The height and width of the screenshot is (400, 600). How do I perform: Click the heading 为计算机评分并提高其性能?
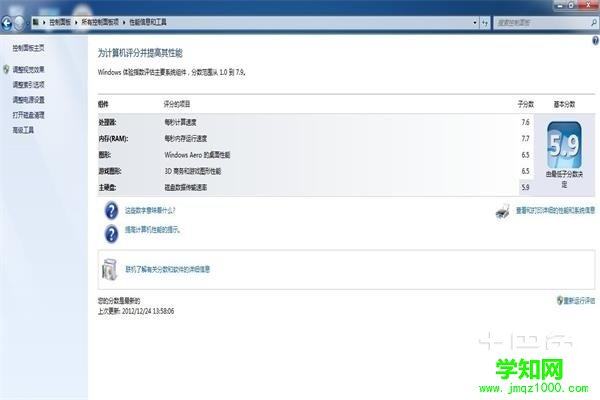[140, 53]
